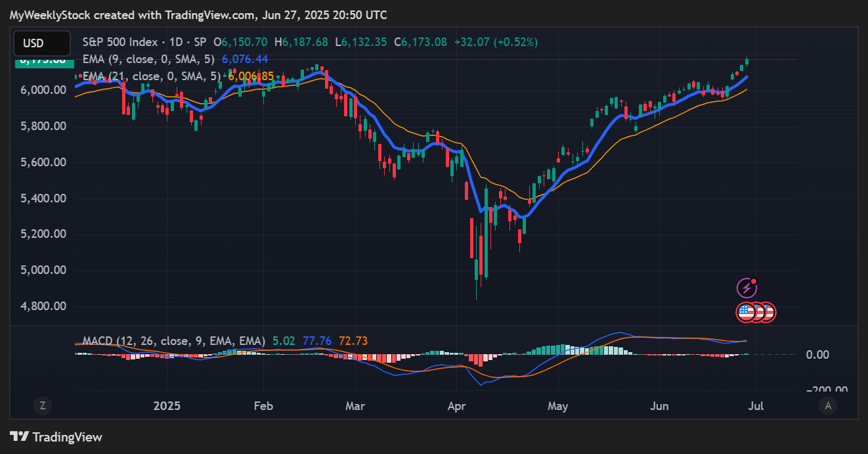Click the 5,600.00 price axis label
The height and width of the screenshot is (454, 868).
pos(42,162)
